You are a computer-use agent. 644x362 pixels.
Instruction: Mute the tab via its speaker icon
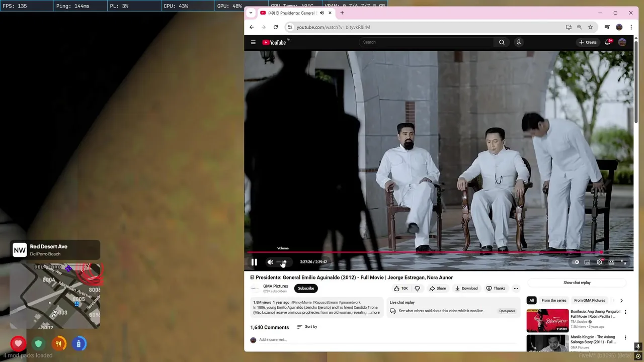(x=321, y=13)
